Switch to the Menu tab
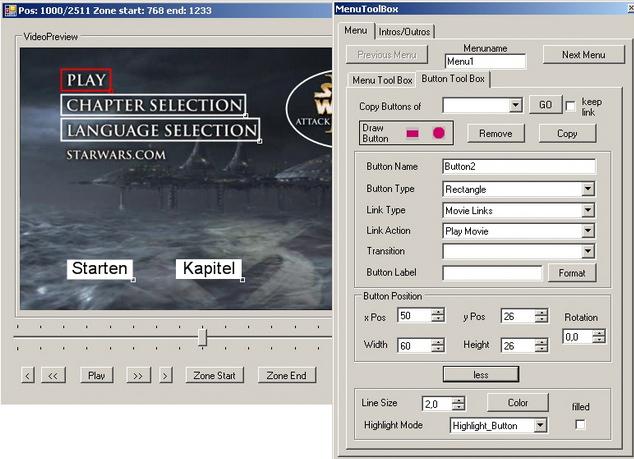 click(x=356, y=31)
